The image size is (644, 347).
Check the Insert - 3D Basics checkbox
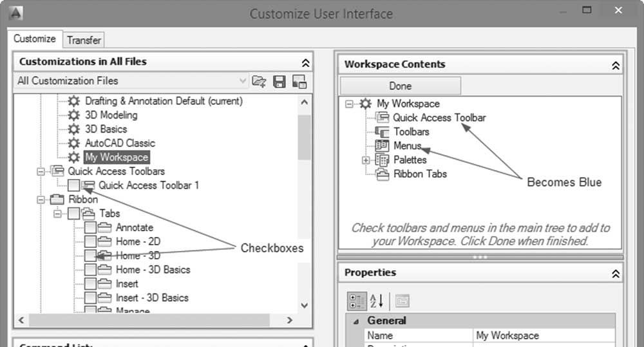click(x=90, y=297)
